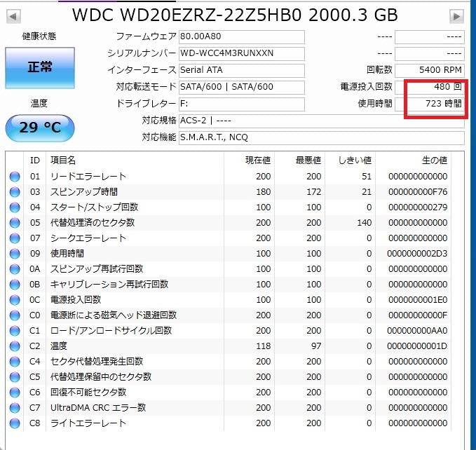Viewport: 476px width, 450px height.
Task: Click status orb for ID C5
Action: point(15,377)
